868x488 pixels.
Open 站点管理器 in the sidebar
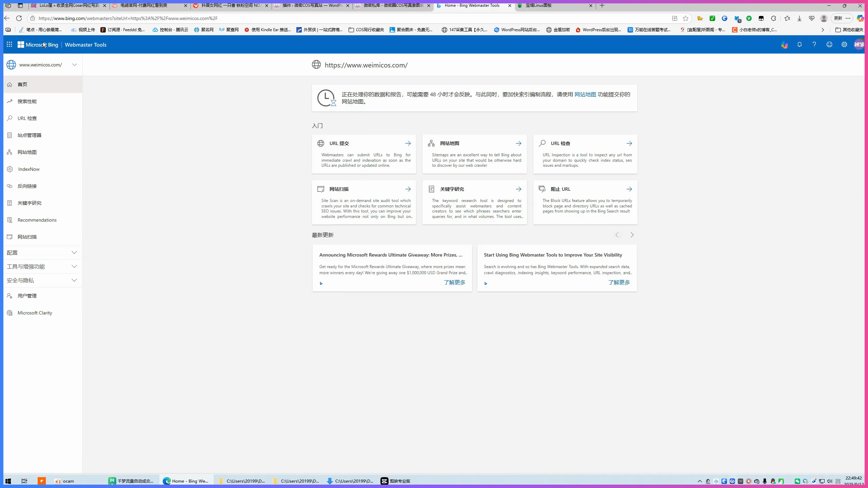click(43, 135)
